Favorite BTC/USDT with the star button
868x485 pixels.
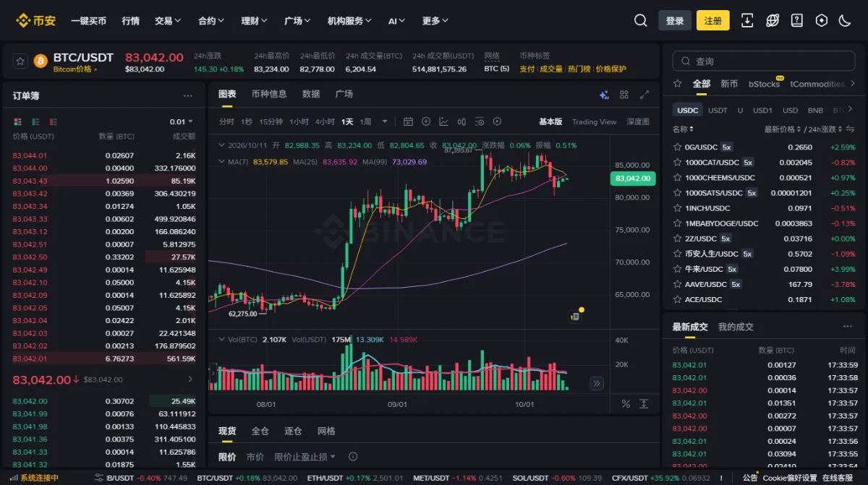pyautogui.click(x=20, y=61)
